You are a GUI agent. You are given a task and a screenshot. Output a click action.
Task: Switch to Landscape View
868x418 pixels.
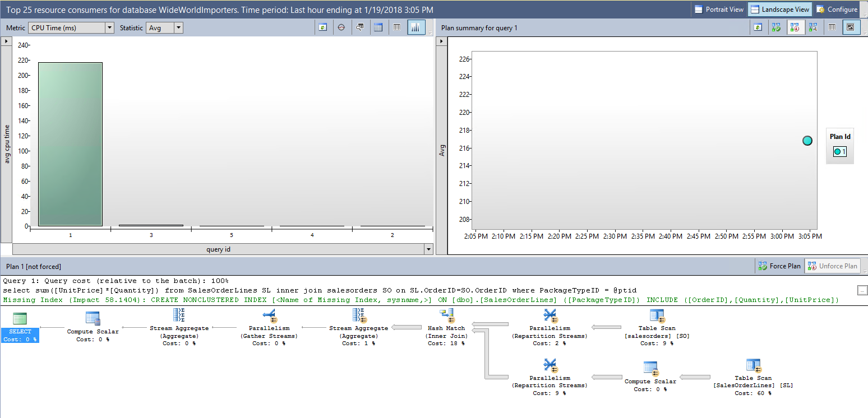click(780, 10)
